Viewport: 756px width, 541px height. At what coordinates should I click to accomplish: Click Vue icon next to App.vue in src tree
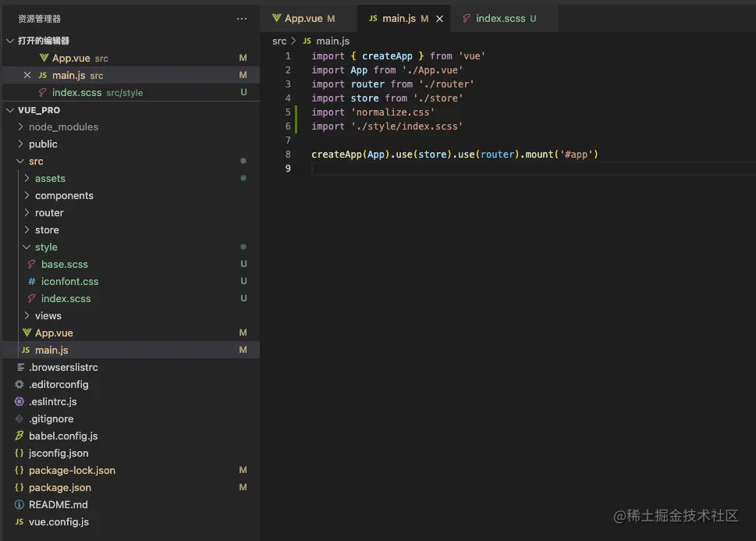pos(27,333)
